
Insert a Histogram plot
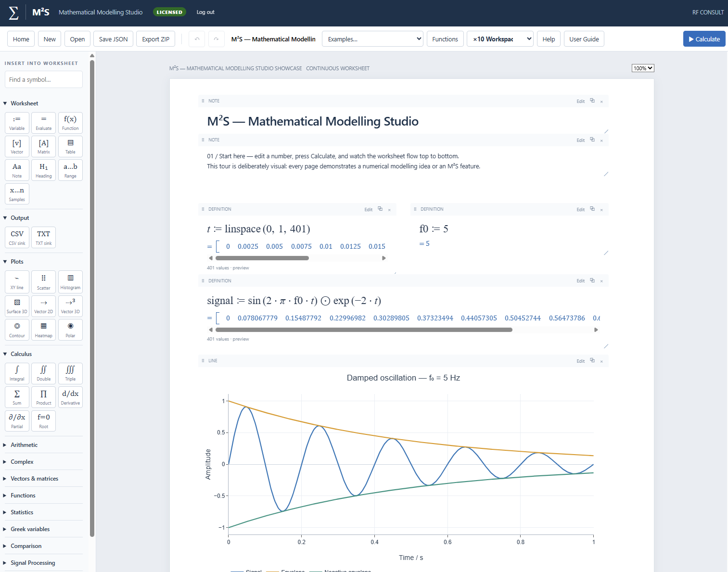pyautogui.click(x=70, y=282)
